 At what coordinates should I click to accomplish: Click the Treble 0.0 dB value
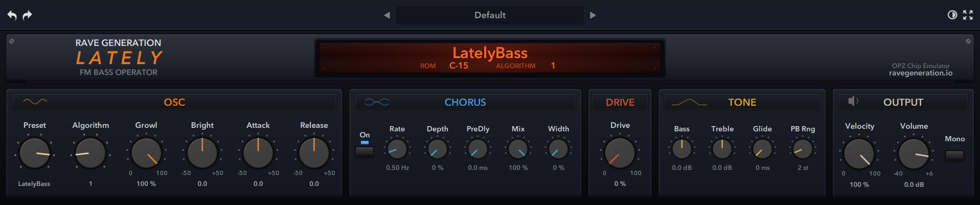[722, 168]
